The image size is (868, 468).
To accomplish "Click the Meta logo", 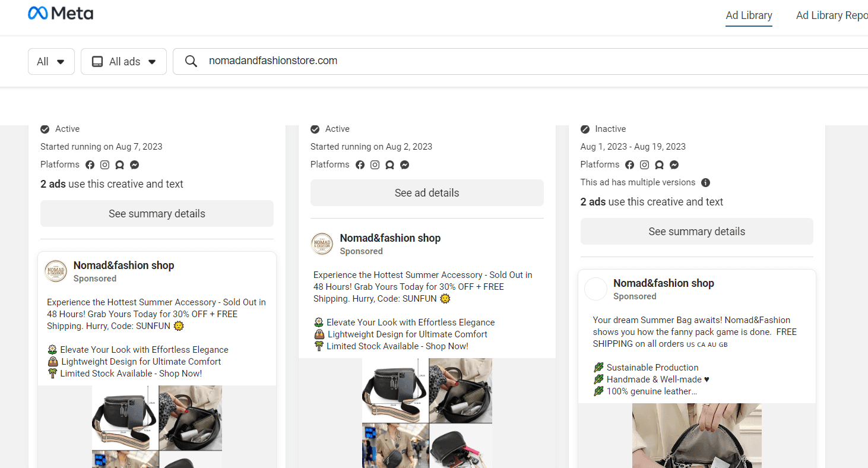I will pyautogui.click(x=61, y=13).
